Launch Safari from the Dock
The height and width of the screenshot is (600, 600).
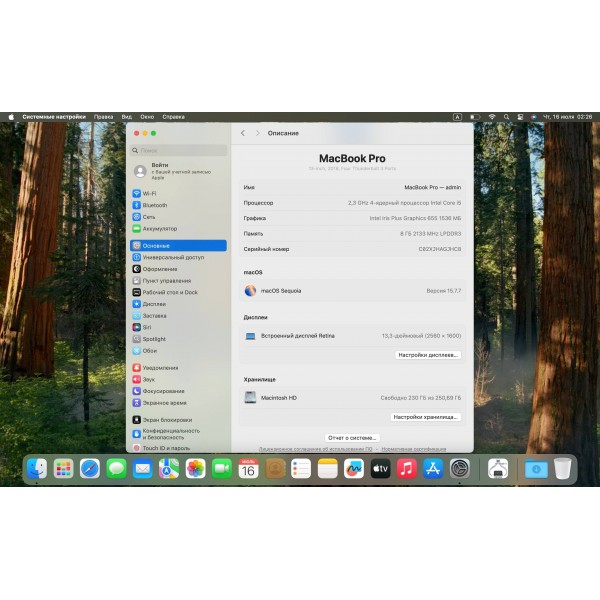90,468
